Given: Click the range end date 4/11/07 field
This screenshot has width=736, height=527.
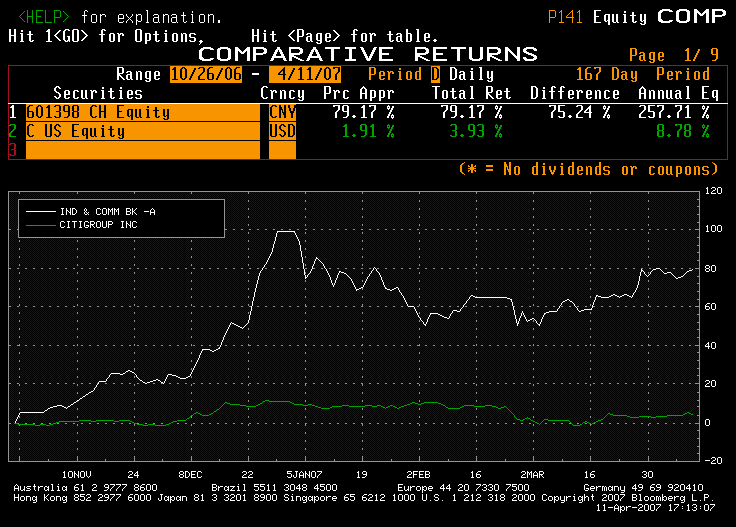Looking at the screenshot, I should (305, 74).
